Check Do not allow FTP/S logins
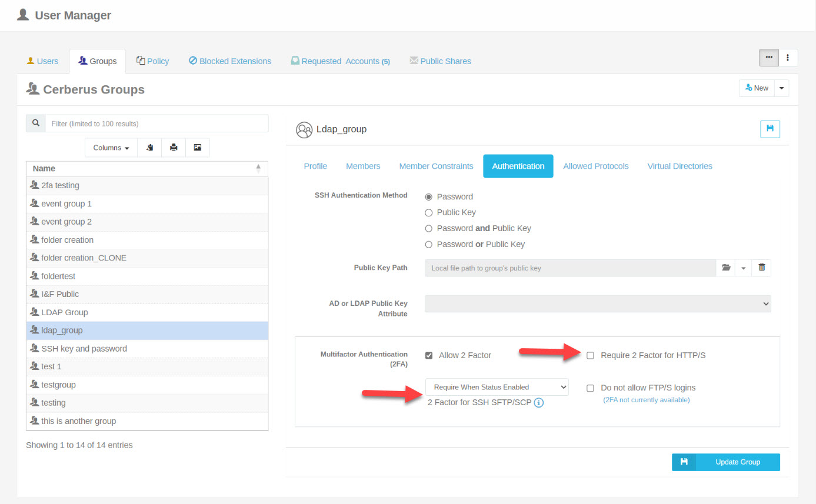 [591, 388]
